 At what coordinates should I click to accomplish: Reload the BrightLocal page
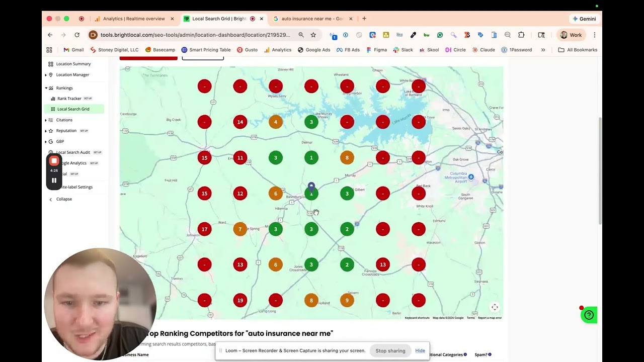click(x=77, y=35)
